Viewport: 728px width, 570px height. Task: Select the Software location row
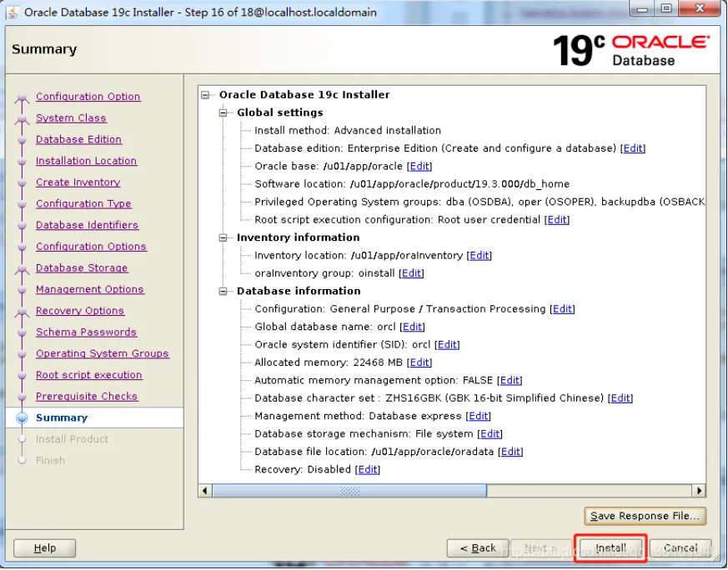(412, 184)
